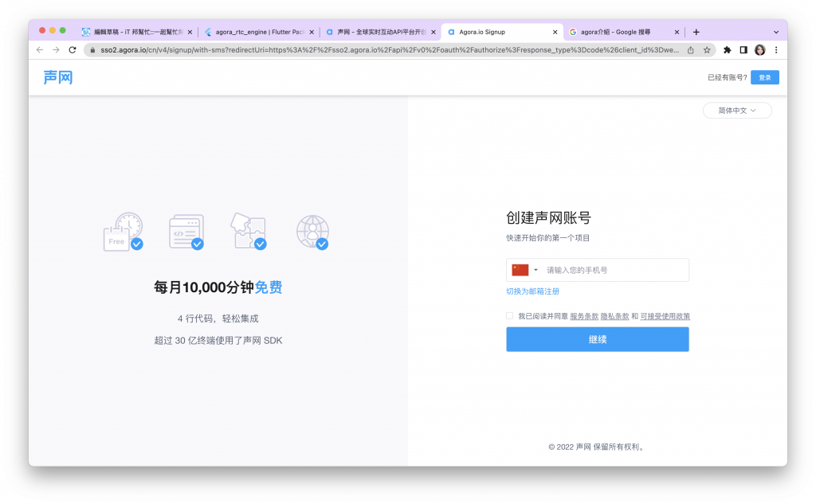Click the code window illustration icon
Image resolution: width=816 pixels, height=504 pixels.
(x=186, y=232)
